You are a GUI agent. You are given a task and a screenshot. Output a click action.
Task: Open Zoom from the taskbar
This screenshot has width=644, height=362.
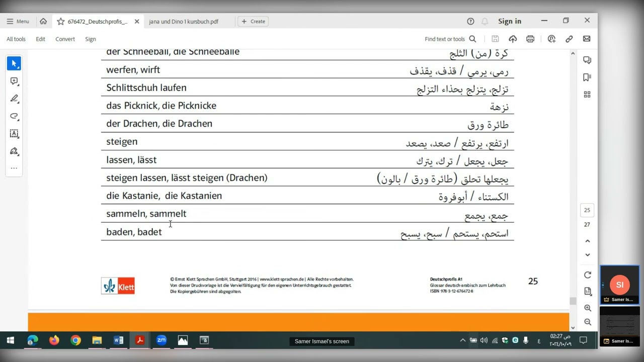click(162, 340)
